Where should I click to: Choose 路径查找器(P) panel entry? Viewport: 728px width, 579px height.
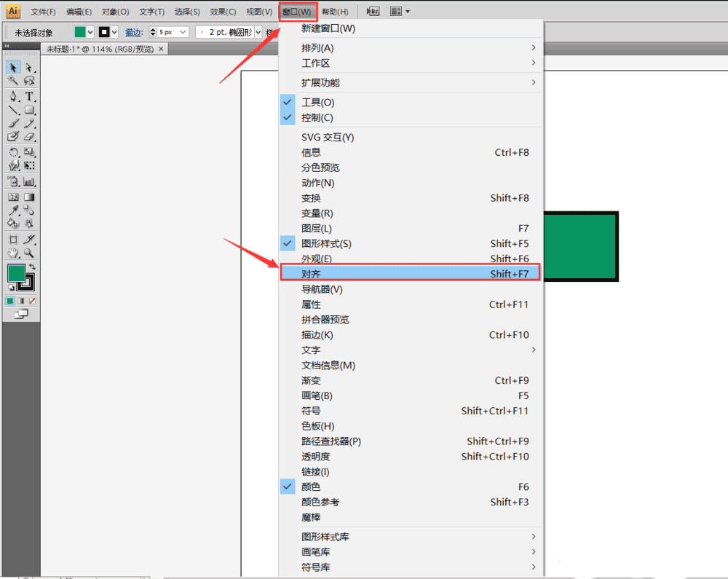coord(410,441)
